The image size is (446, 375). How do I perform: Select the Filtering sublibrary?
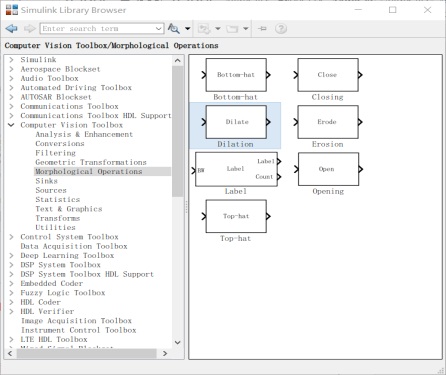point(55,153)
